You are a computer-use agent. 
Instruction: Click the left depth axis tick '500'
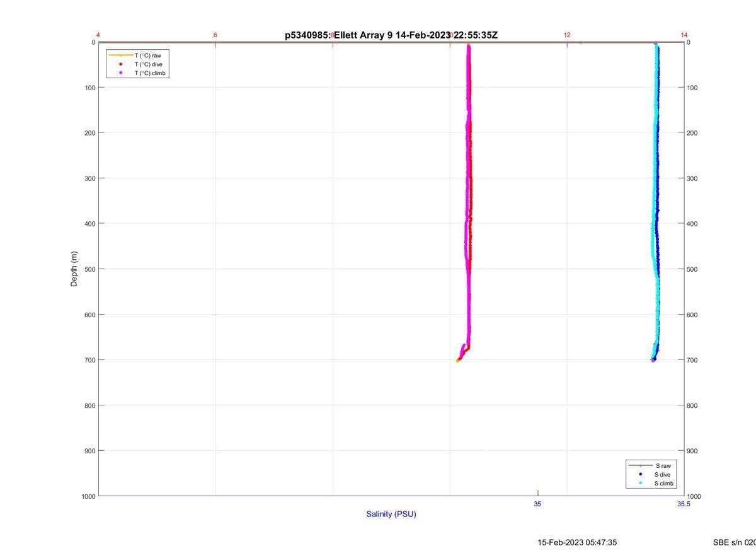click(x=90, y=269)
